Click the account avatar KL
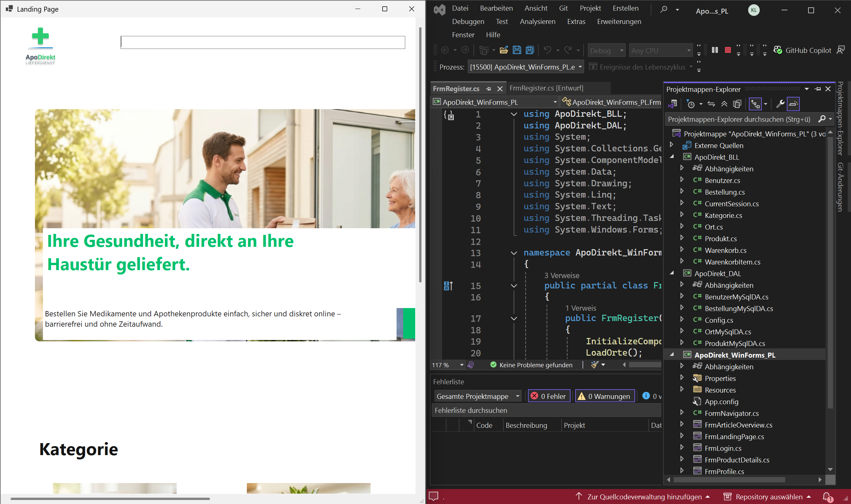851x504 pixels. [754, 10]
